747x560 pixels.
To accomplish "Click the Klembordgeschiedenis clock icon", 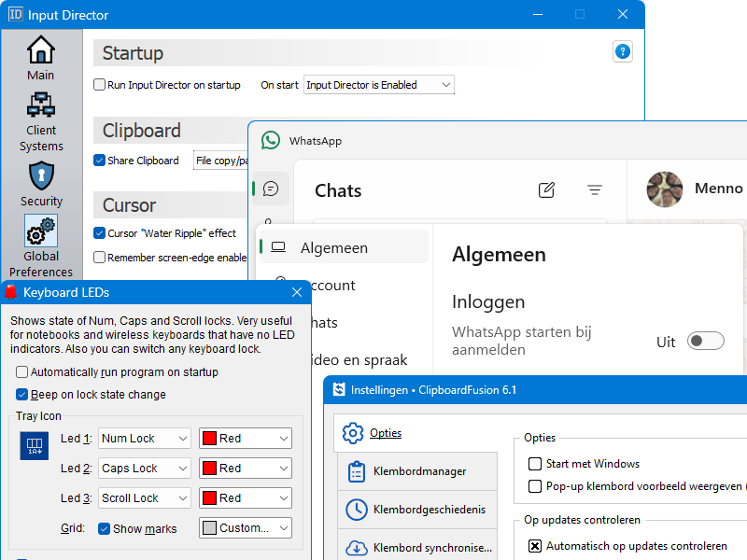I will 357,510.
